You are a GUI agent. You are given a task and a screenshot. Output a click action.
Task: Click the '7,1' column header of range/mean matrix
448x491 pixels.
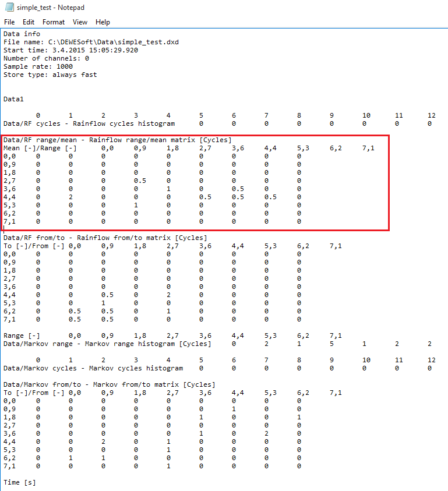368,148
